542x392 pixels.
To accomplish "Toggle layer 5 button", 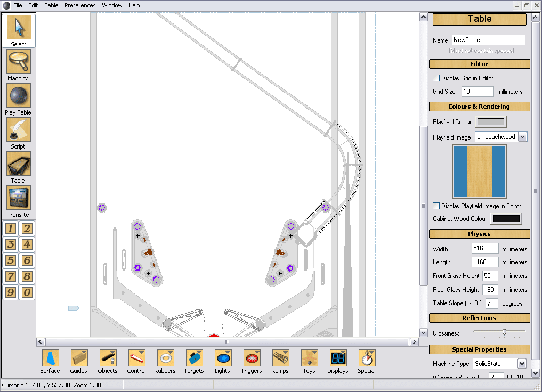I will (x=11, y=260).
